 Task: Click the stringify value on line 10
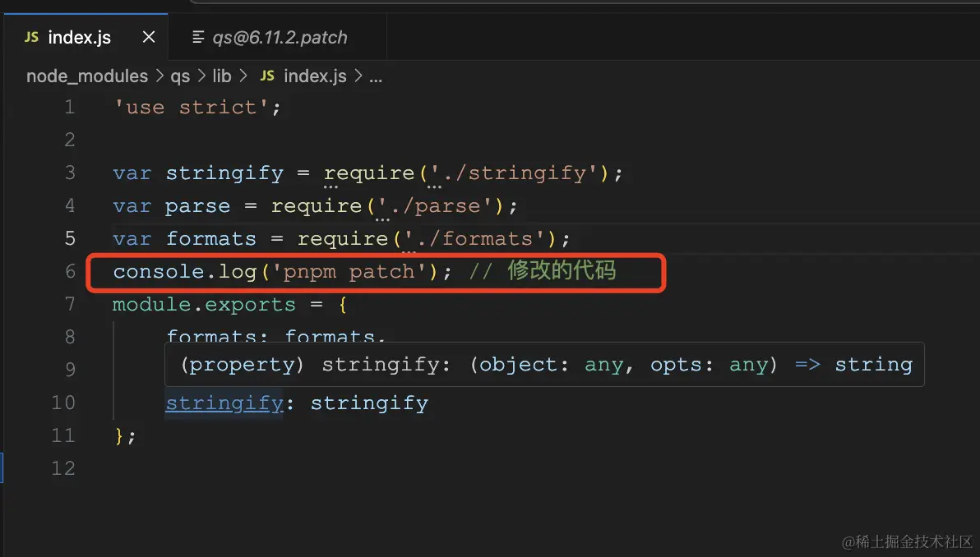369,403
